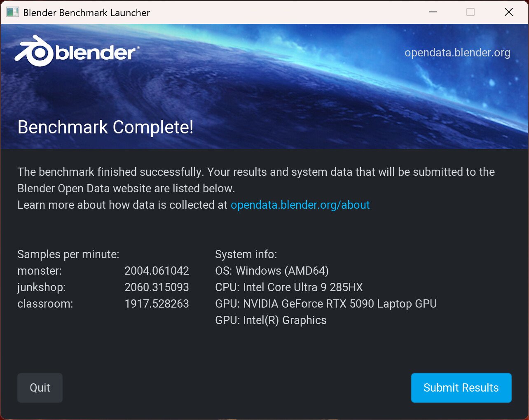Screen dimensions: 529x420
Task: Click the OS: Windows (AMD64) line
Action: tap(272, 271)
